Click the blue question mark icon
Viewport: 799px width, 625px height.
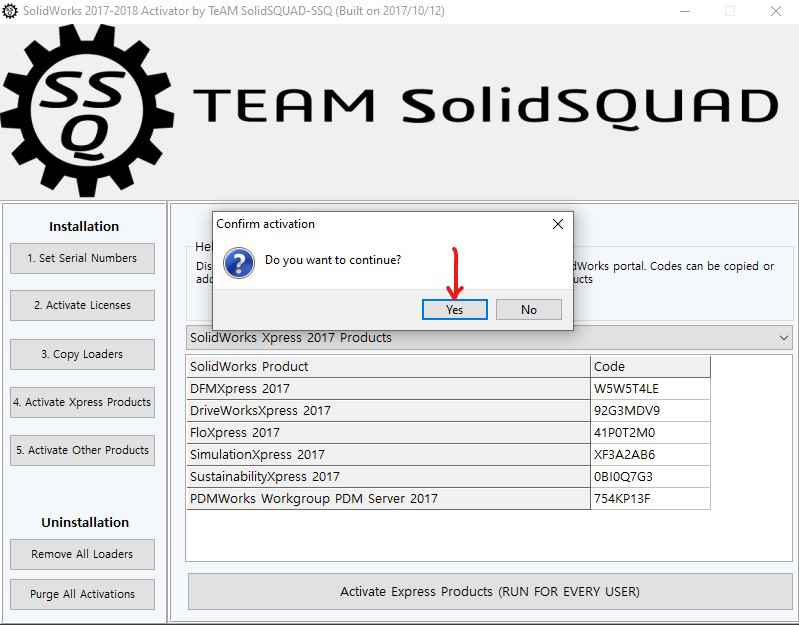(x=238, y=262)
